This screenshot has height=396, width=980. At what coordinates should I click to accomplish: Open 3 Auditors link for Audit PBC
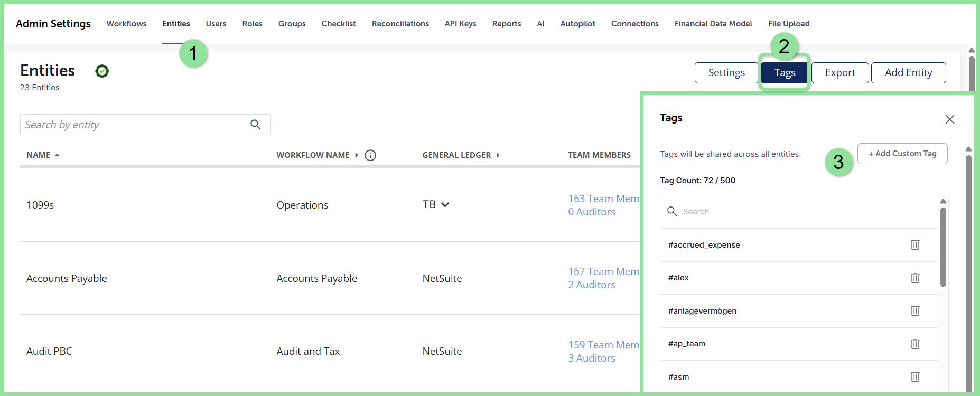coord(592,358)
